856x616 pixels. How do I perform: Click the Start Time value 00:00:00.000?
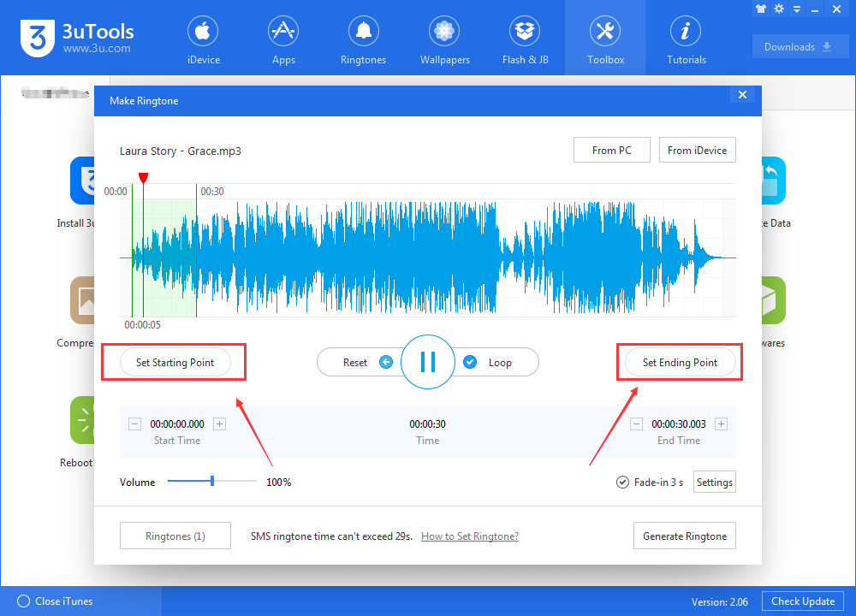[177, 424]
